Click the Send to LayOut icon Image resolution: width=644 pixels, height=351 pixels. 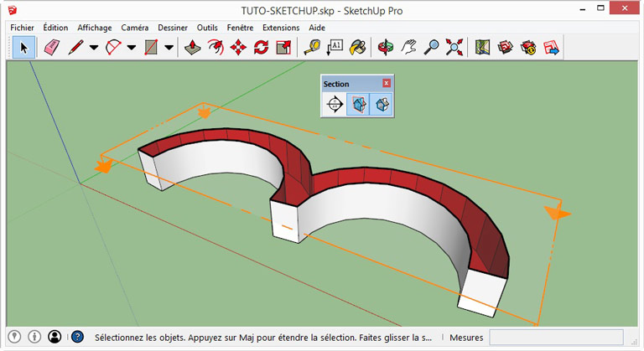(x=551, y=47)
